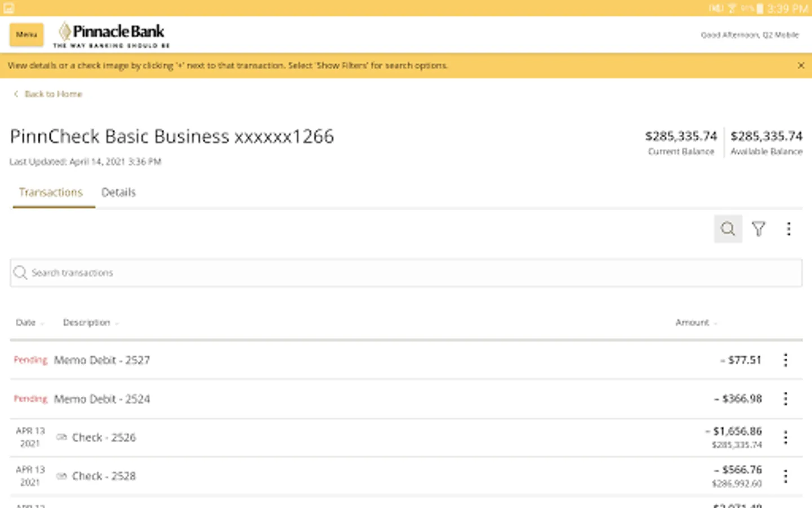Viewport: 812px width, 508px height.
Task: Open the filter funnel icon
Action: (x=758, y=229)
